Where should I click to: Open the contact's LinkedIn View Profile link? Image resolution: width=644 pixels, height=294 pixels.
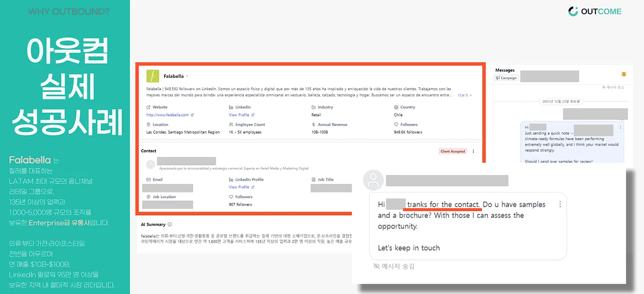pos(241,187)
